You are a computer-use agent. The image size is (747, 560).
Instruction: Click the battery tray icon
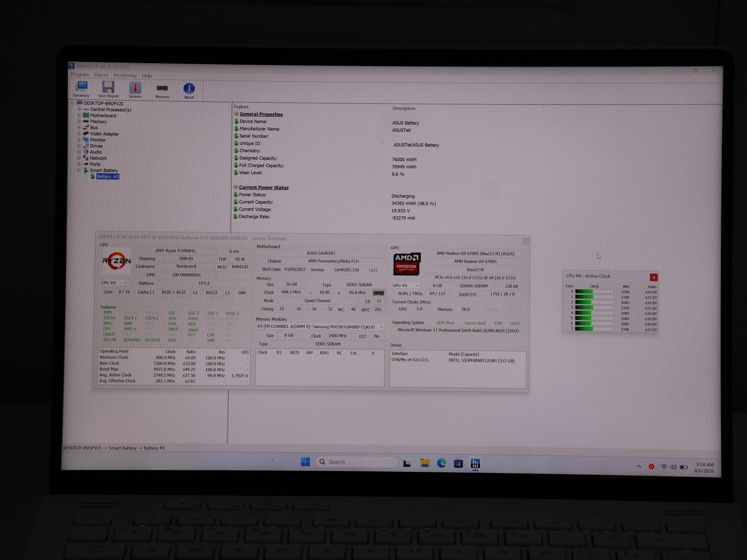tap(684, 467)
